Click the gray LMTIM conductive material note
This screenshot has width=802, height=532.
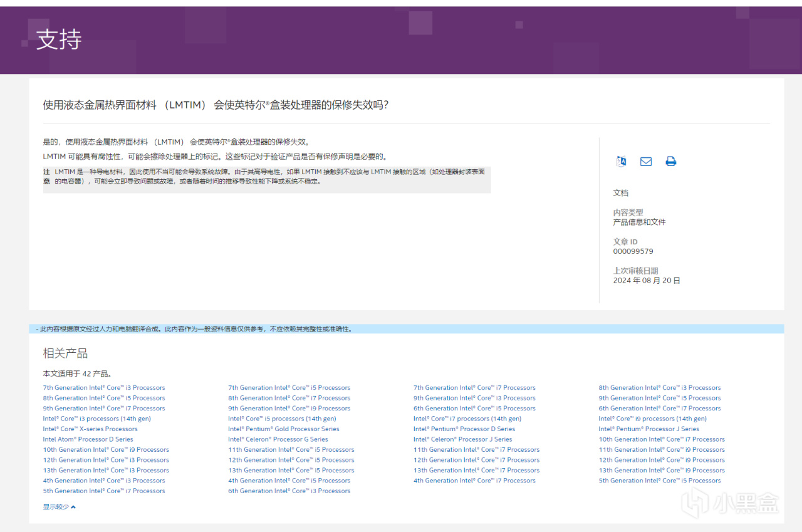[x=267, y=180]
